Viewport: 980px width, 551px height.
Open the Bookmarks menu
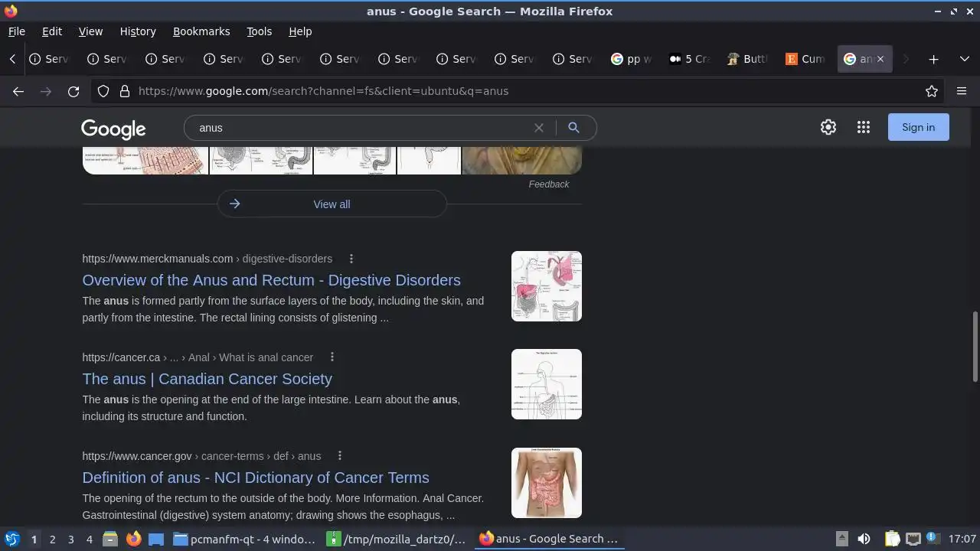click(x=201, y=31)
